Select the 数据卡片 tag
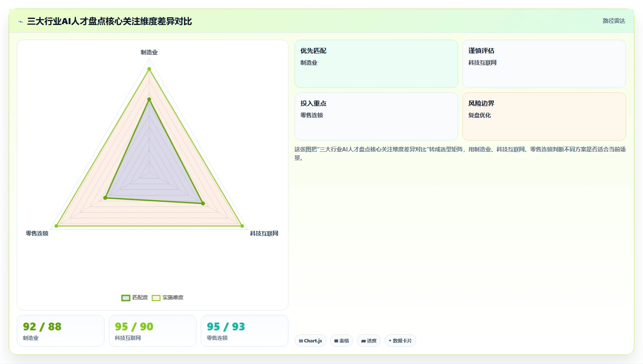This screenshot has height=364, width=643. point(400,341)
